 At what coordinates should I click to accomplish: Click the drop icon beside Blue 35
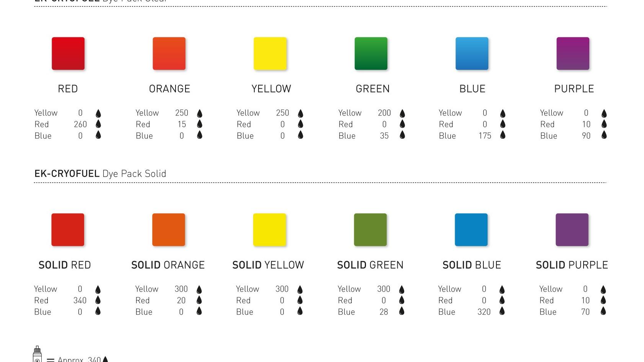tap(402, 135)
